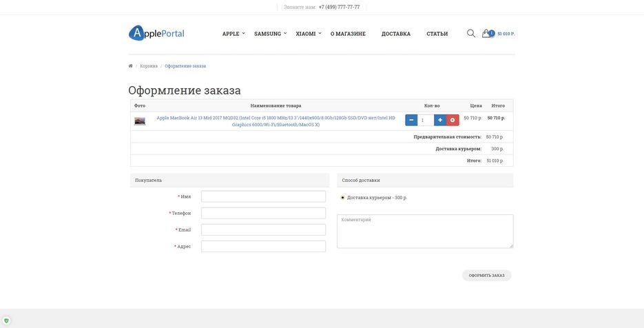This screenshot has width=644, height=328.
Task: Decrease quantity with minus button
Action: 411,120
